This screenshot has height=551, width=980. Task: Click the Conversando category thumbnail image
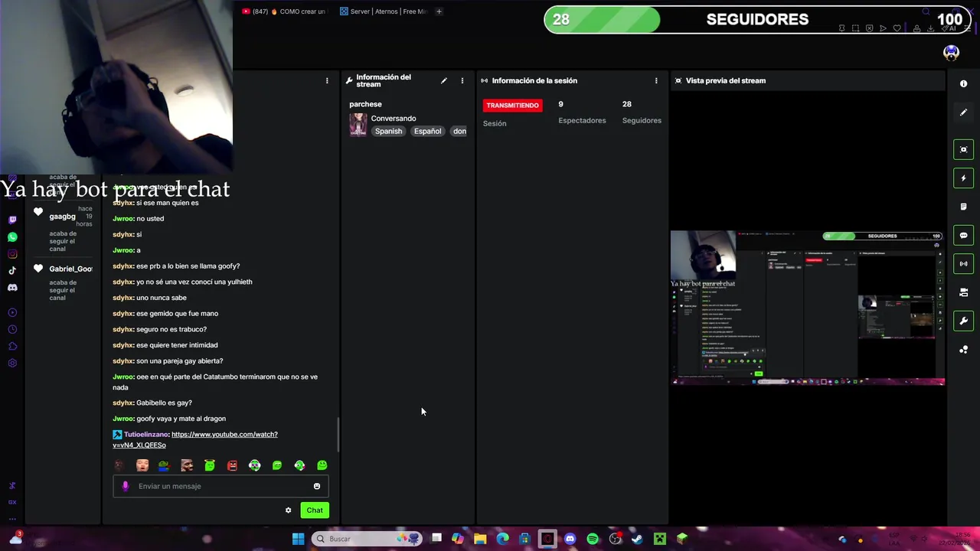point(358,125)
